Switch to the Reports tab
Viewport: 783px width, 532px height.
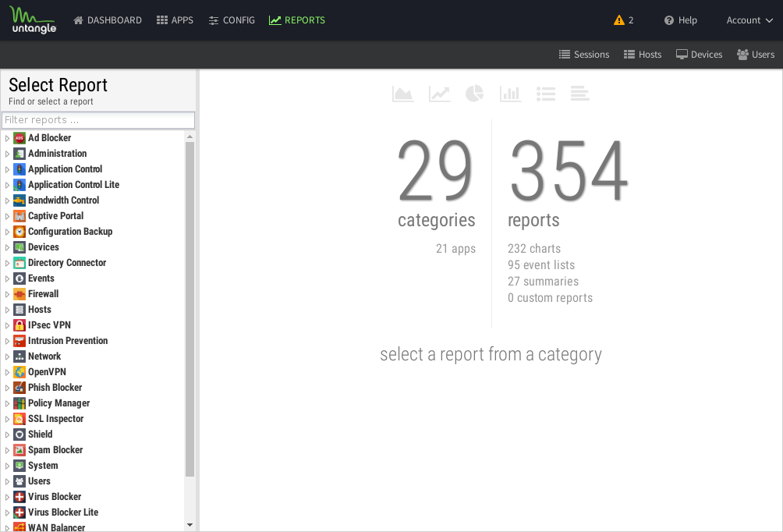pyautogui.click(x=296, y=20)
